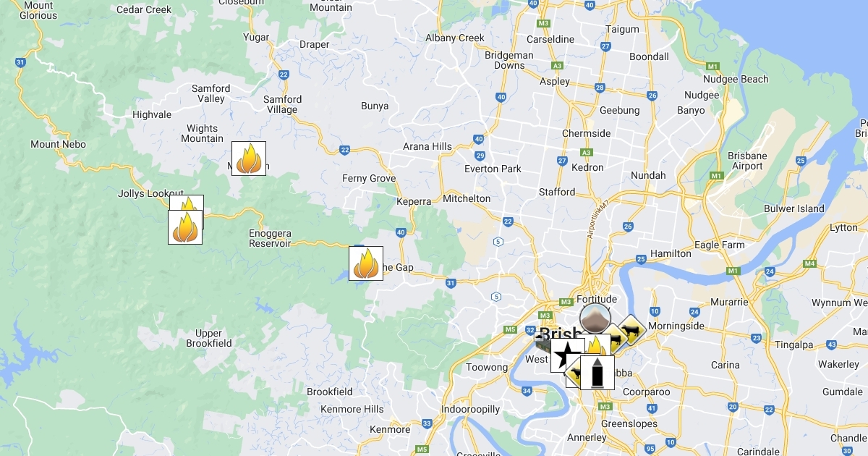Open the black bullet tower marker
Screen dimensions: 868x456
(x=597, y=373)
